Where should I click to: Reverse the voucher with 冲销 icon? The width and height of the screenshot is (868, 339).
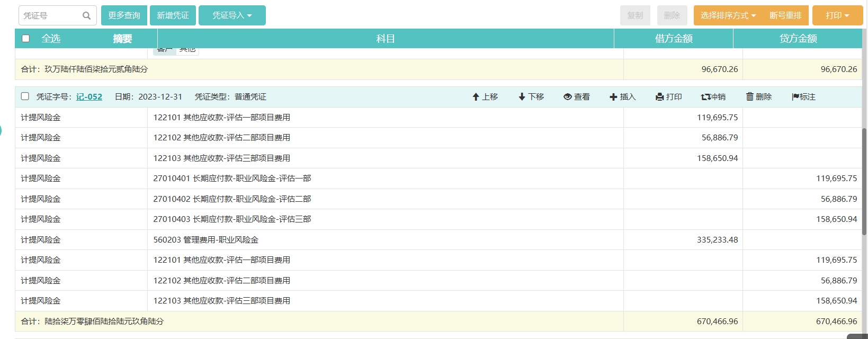[705, 97]
